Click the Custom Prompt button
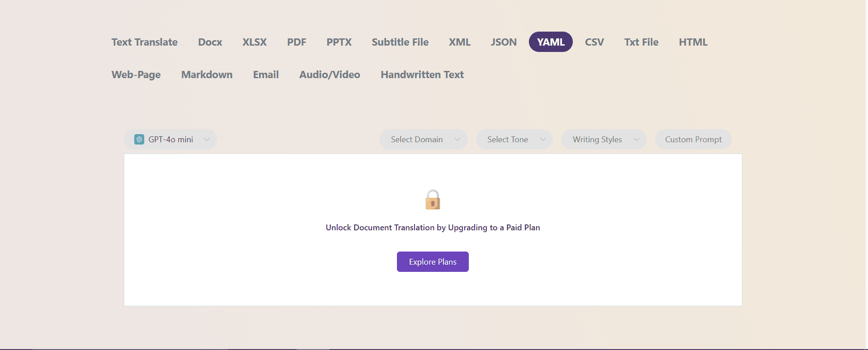This screenshot has height=350, width=868. [x=693, y=140]
